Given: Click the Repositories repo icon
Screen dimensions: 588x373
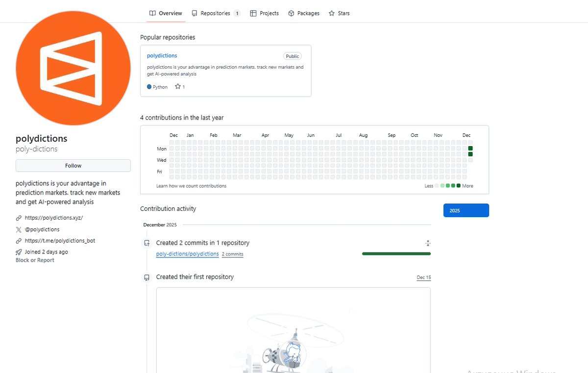Looking at the screenshot, I should (x=195, y=13).
